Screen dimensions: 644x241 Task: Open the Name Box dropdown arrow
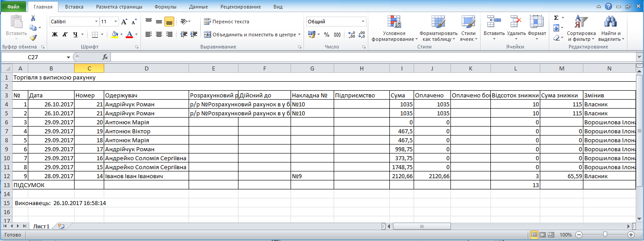[68, 57]
